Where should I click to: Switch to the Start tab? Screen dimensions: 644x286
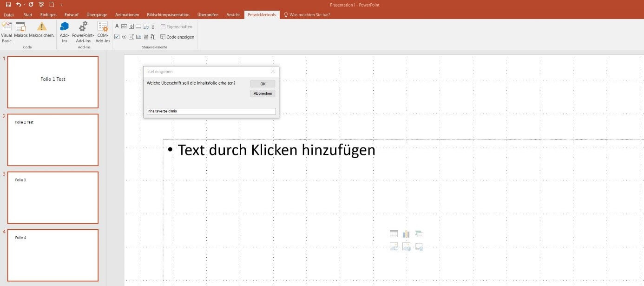28,15
